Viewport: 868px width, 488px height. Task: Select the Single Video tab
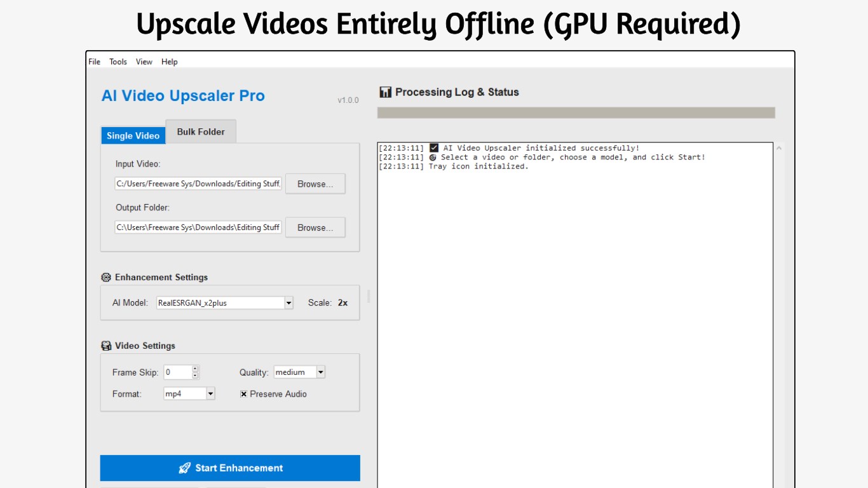(133, 135)
